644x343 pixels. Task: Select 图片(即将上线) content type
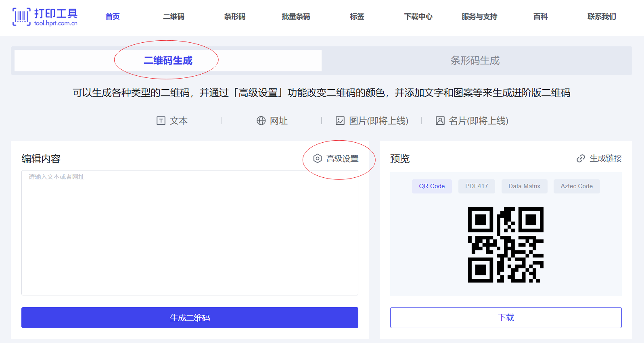pyautogui.click(x=372, y=121)
